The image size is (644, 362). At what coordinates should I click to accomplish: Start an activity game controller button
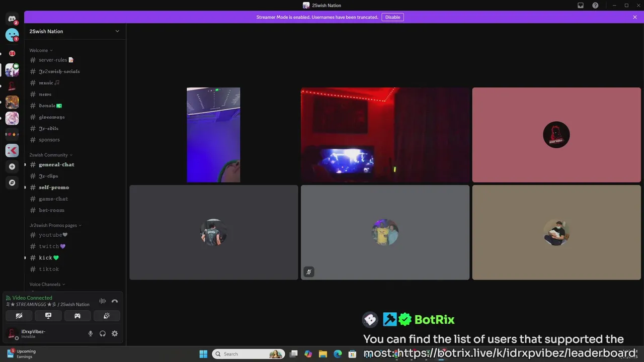point(77,316)
